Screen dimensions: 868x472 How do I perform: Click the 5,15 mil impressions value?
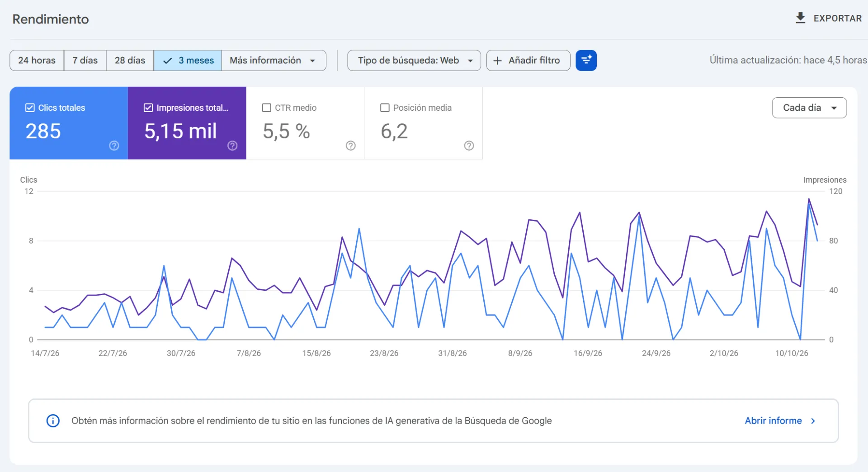(180, 131)
